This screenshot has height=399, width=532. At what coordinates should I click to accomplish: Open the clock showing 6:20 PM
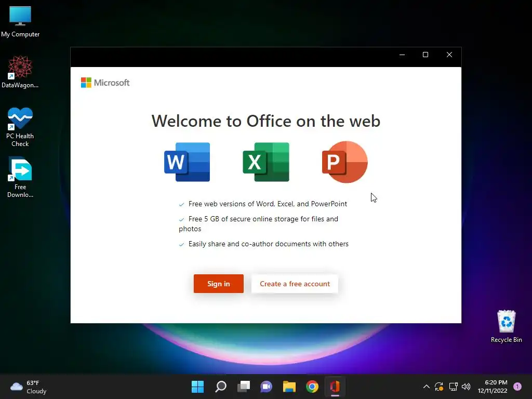click(493, 387)
